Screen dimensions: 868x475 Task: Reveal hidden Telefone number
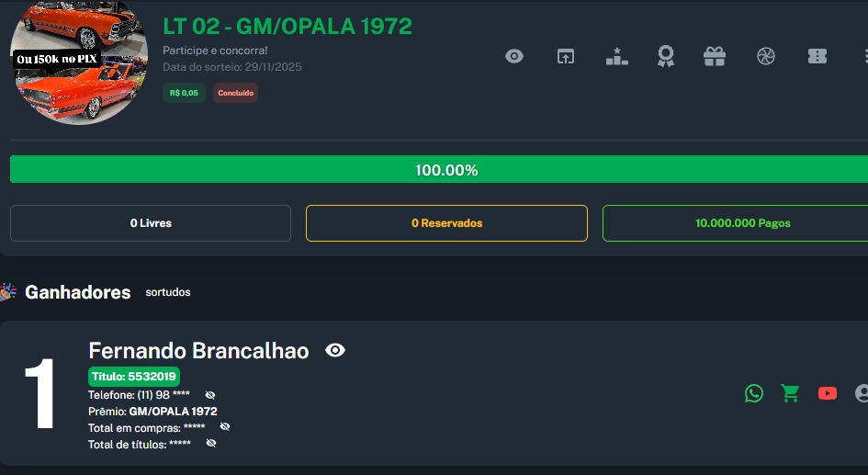tap(210, 395)
